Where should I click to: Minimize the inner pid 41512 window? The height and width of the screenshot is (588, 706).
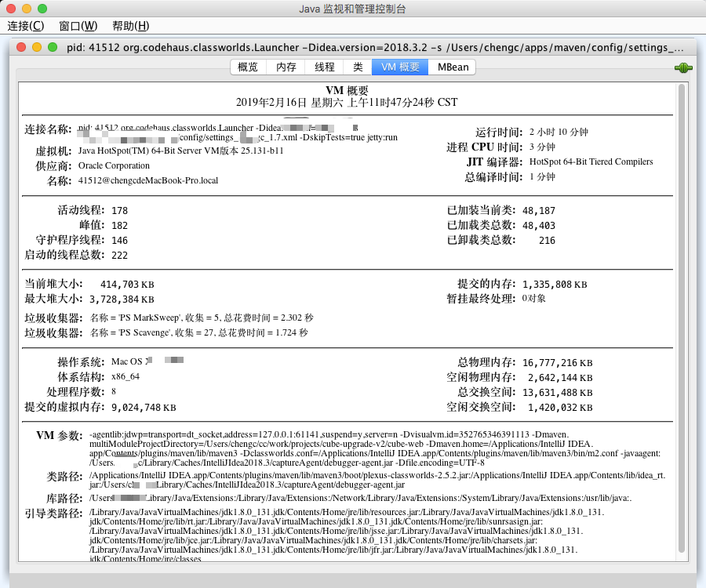37,47
